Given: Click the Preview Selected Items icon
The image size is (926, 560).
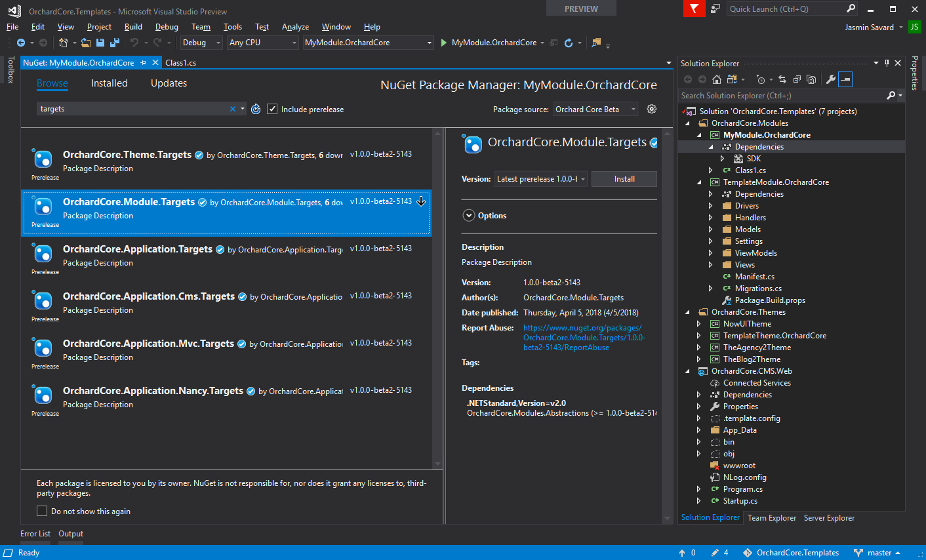Looking at the screenshot, I should coord(845,79).
